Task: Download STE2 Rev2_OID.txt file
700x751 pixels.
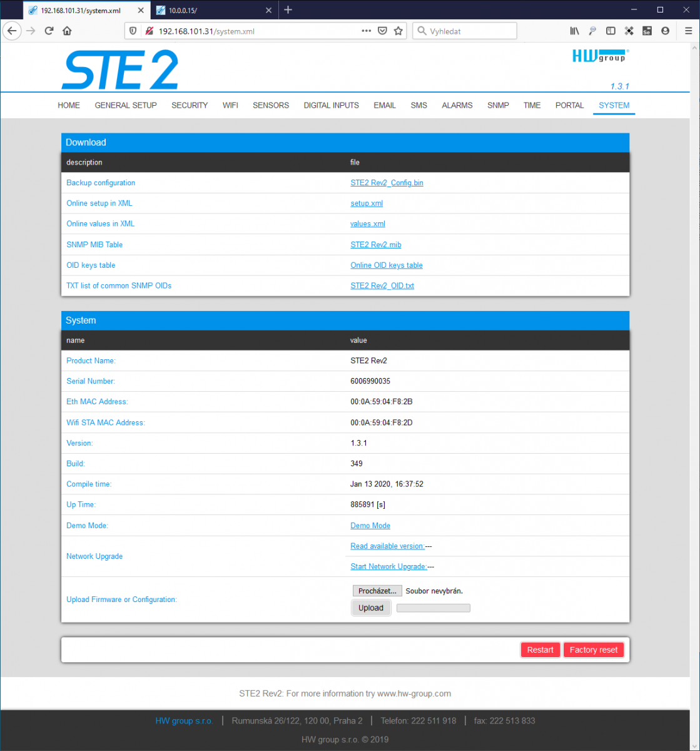Action: (382, 285)
